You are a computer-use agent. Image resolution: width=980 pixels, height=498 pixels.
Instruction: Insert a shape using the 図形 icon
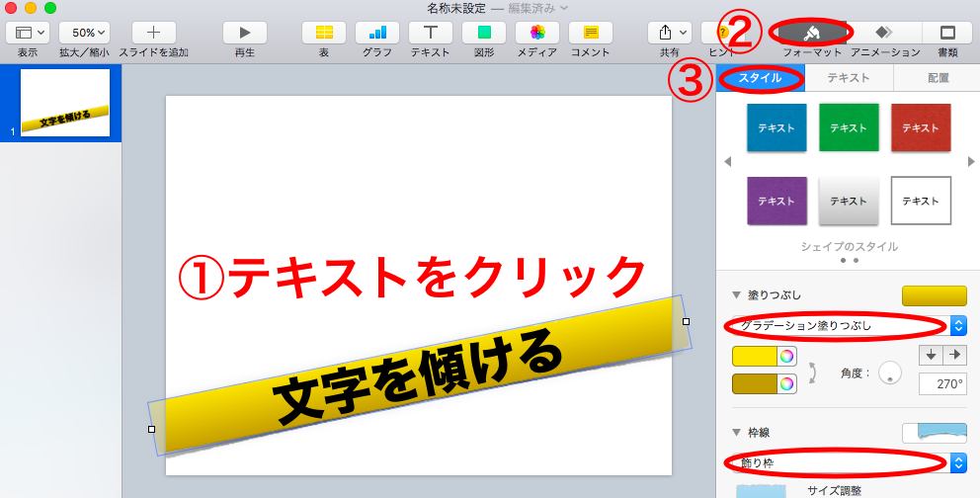(x=484, y=33)
